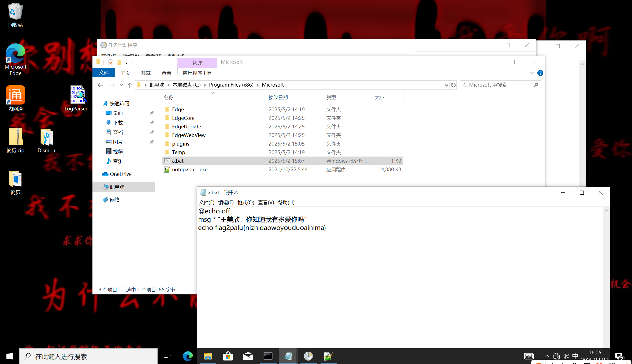Toggle the Chinese input mode indicator
This screenshot has width=632, height=364.
pos(575,356)
